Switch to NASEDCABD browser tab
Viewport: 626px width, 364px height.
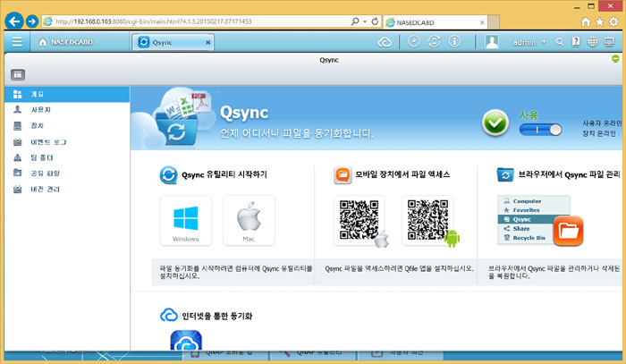[x=436, y=22]
